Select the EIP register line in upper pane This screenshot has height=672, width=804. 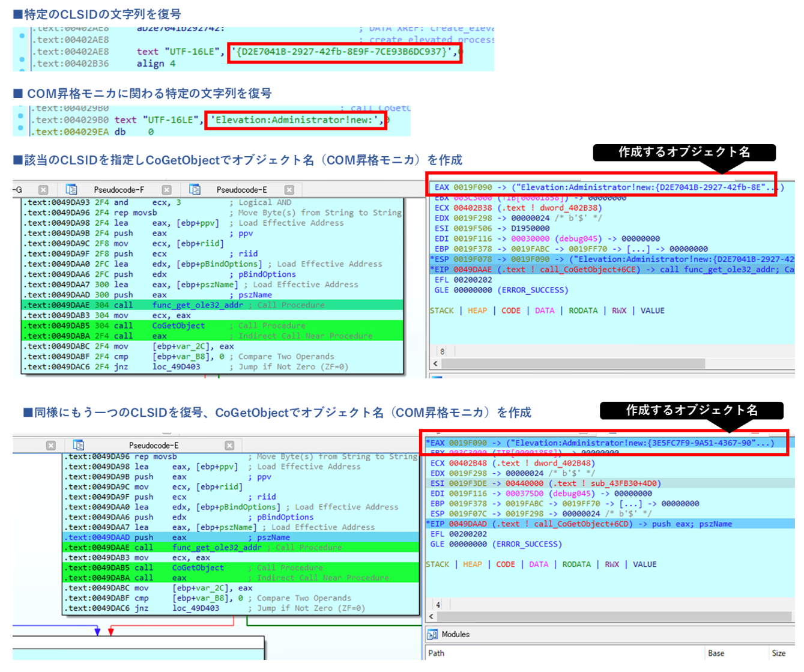click(540, 270)
